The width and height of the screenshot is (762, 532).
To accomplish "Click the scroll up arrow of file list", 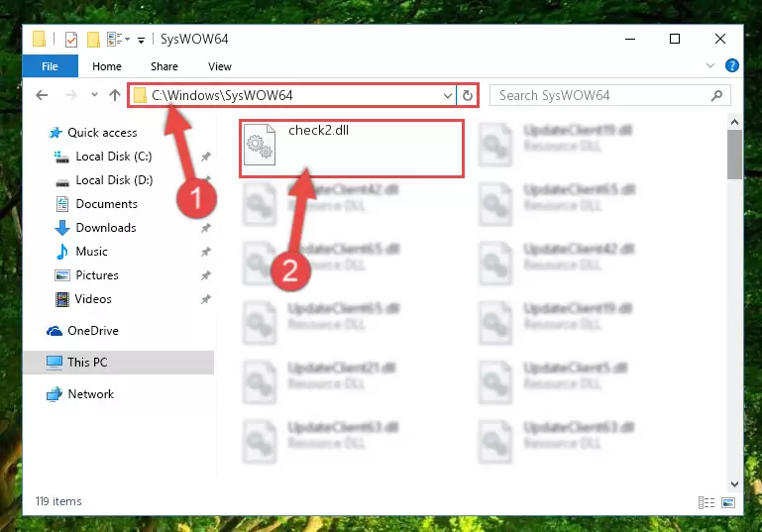I will [734, 122].
